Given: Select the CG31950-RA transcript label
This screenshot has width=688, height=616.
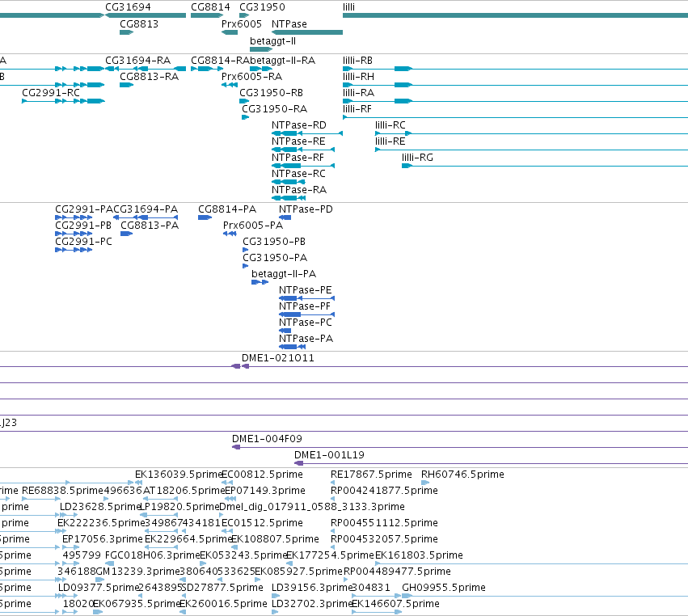Looking at the screenshot, I should coord(275,109).
